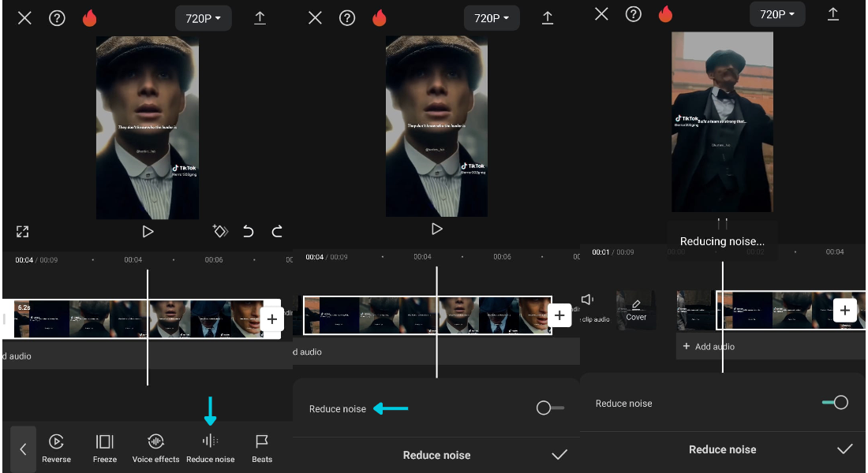Close the editor in the middle screen
This screenshot has width=868, height=473.
pyautogui.click(x=315, y=18)
